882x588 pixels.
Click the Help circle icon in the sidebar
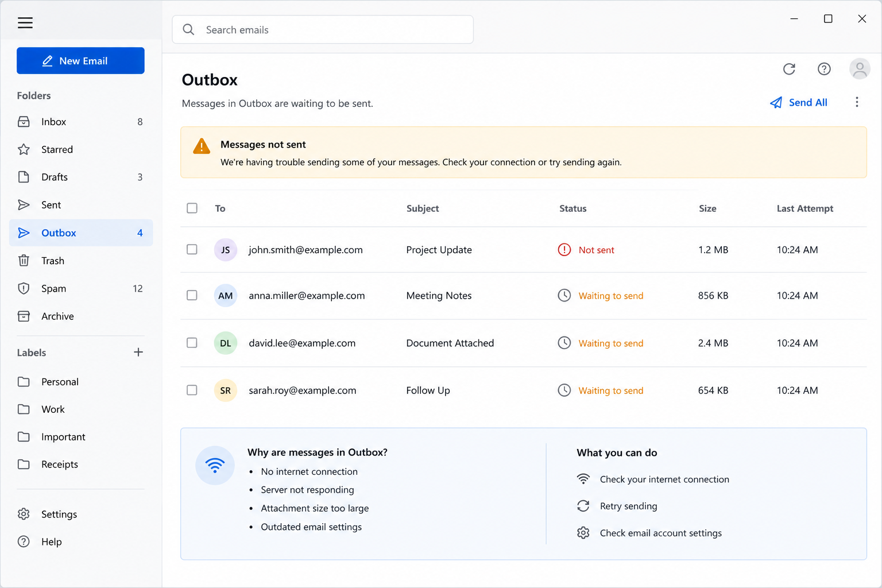[x=24, y=541]
